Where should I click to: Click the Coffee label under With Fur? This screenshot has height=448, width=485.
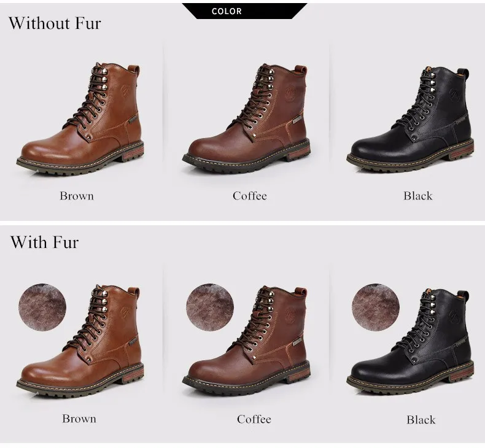pyautogui.click(x=254, y=420)
